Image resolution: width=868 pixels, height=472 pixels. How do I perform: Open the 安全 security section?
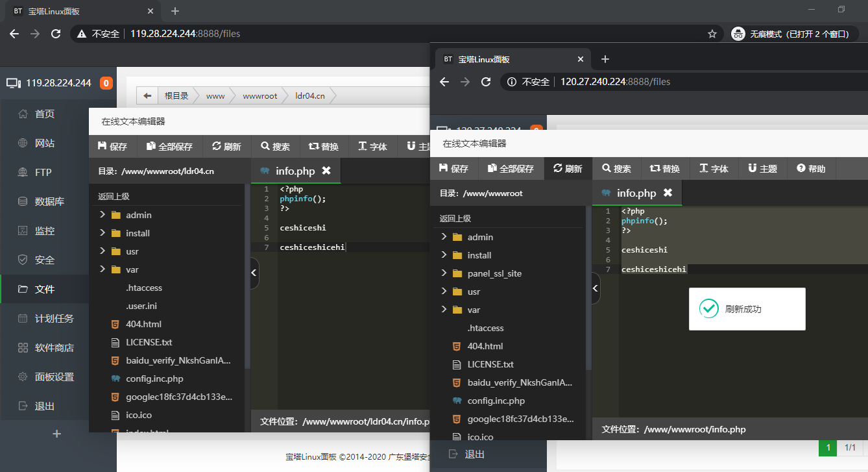click(44, 260)
